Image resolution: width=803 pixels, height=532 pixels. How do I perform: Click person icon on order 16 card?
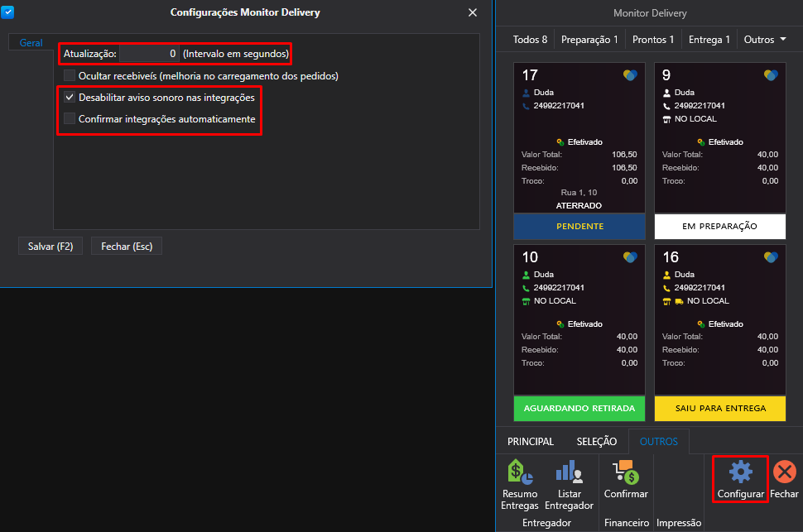coord(666,275)
